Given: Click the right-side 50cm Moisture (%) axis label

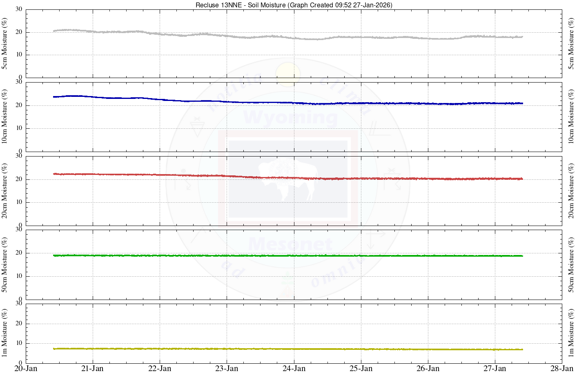Looking at the screenshot, I should click(x=571, y=264).
